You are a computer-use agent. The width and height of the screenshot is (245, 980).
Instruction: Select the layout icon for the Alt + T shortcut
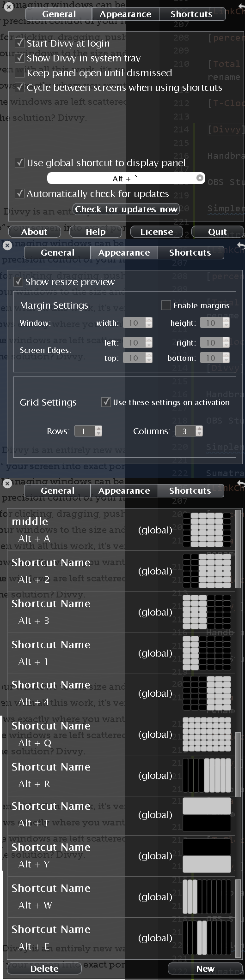coord(207,815)
